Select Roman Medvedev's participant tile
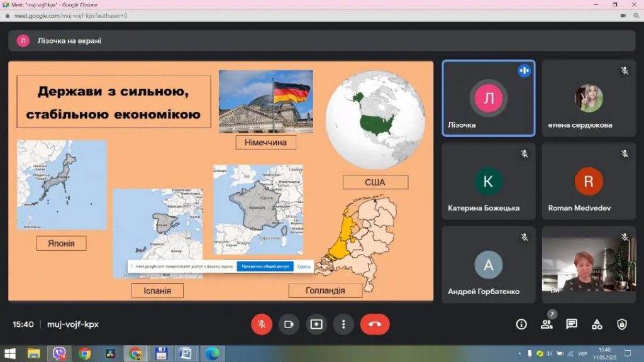Screen dimensions: 644x362 tap(589, 182)
